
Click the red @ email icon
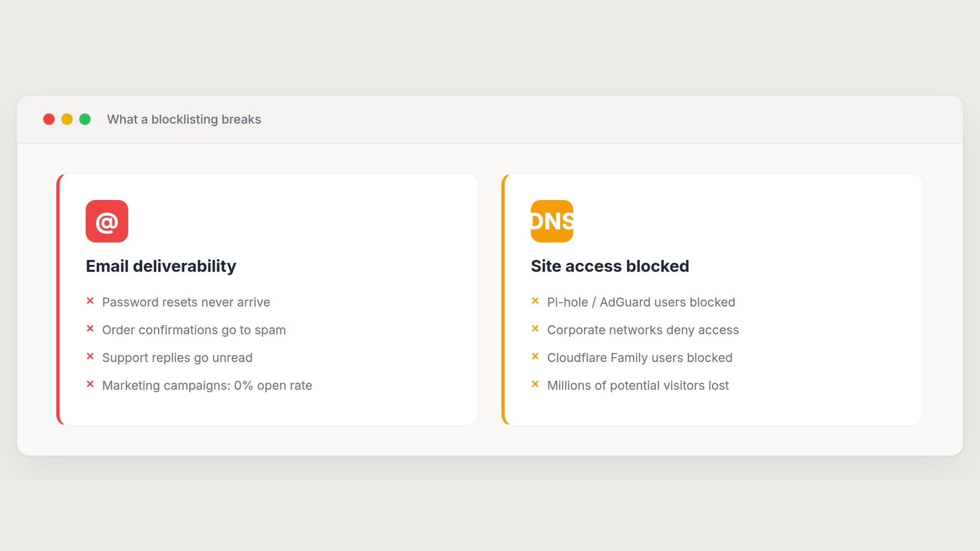[x=107, y=221]
